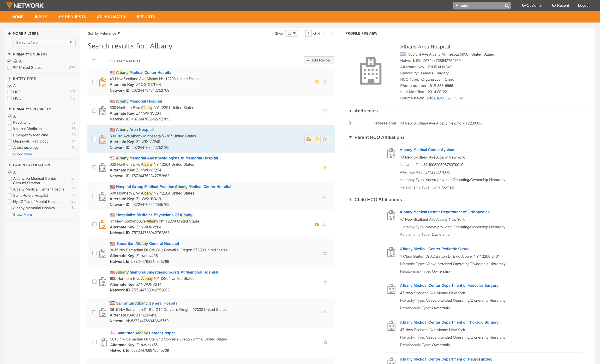
Task: Click building icon of Albany Medical Center Hospital result
Action: click(102, 82)
